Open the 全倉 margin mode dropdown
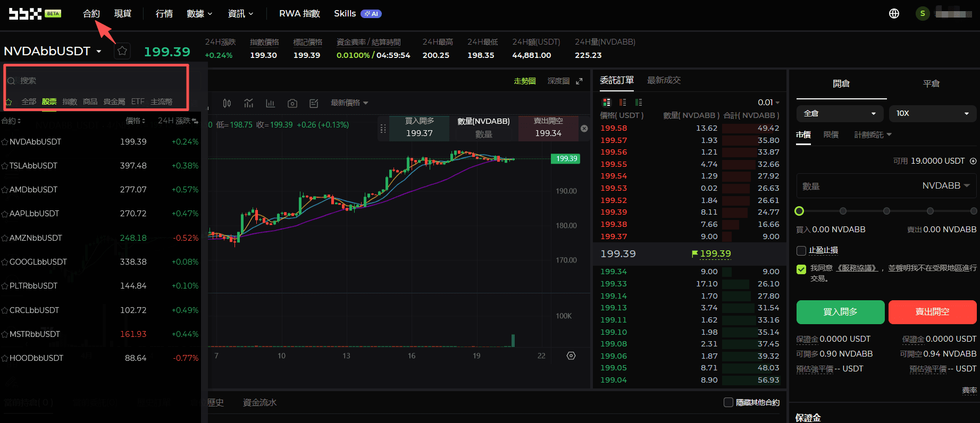 [841, 114]
